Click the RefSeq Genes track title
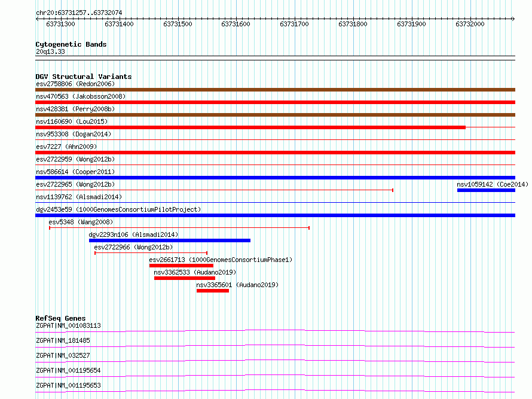Viewport: 532px width, 399px height. pyautogui.click(x=60, y=318)
